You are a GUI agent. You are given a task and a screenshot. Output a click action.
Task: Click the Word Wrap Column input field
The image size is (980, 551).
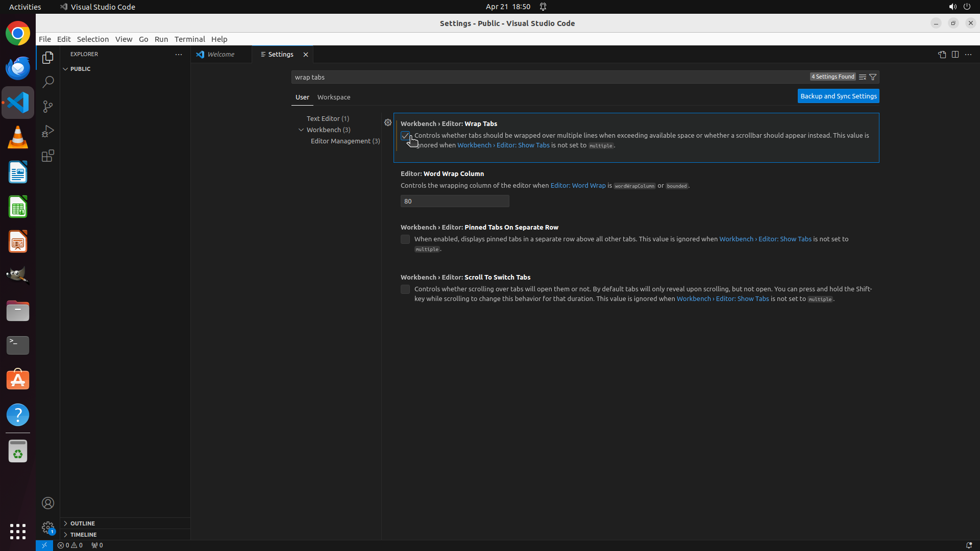[454, 201]
